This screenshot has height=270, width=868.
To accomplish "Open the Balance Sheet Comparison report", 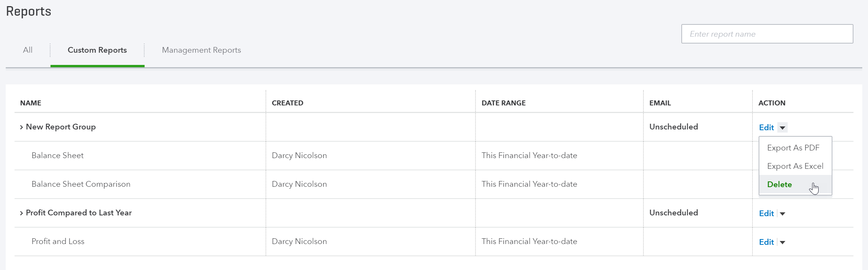I will point(81,184).
